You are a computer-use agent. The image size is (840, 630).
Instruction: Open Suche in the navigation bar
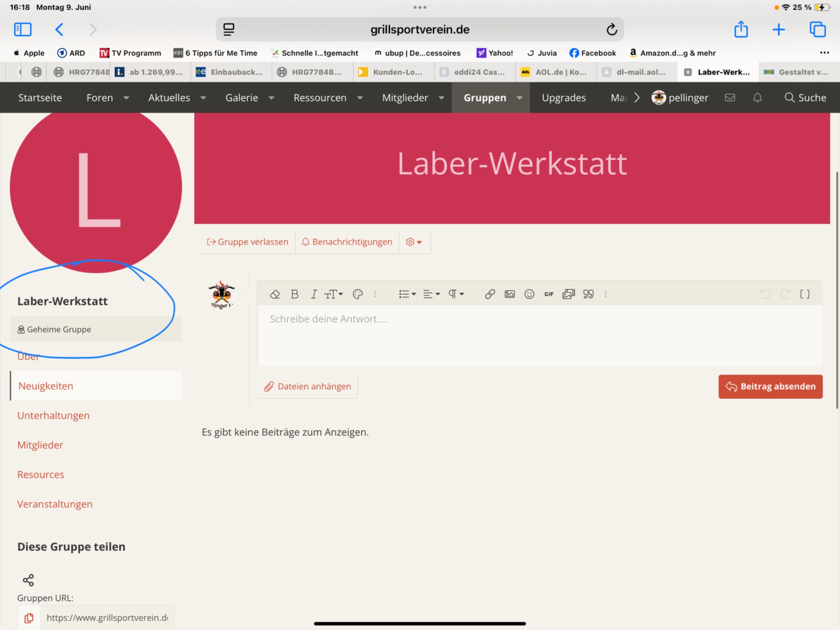click(x=805, y=98)
